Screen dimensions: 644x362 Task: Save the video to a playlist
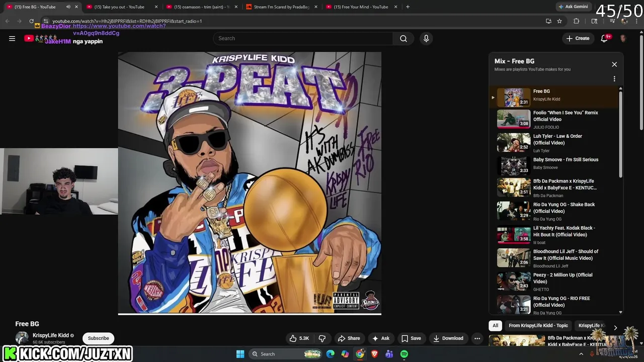tap(411, 338)
